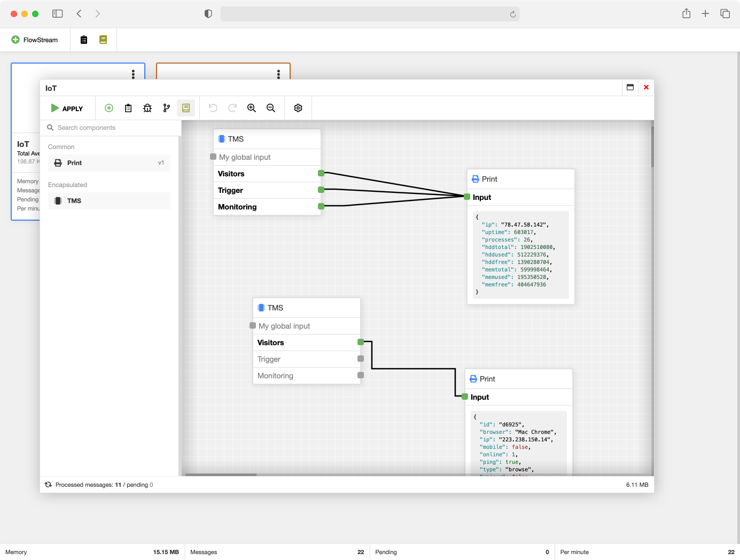The image size is (740, 560).
Task: Click the browser address bar
Action: click(370, 14)
